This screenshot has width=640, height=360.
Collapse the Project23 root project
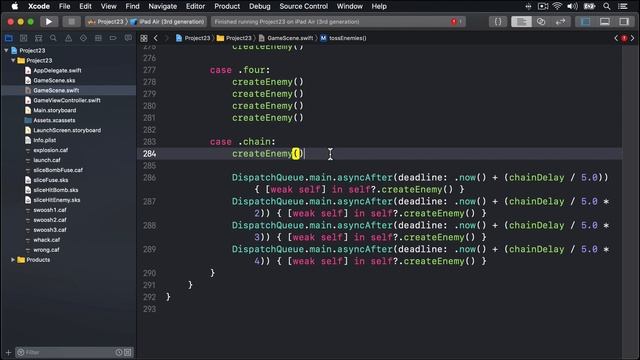(x=6, y=50)
